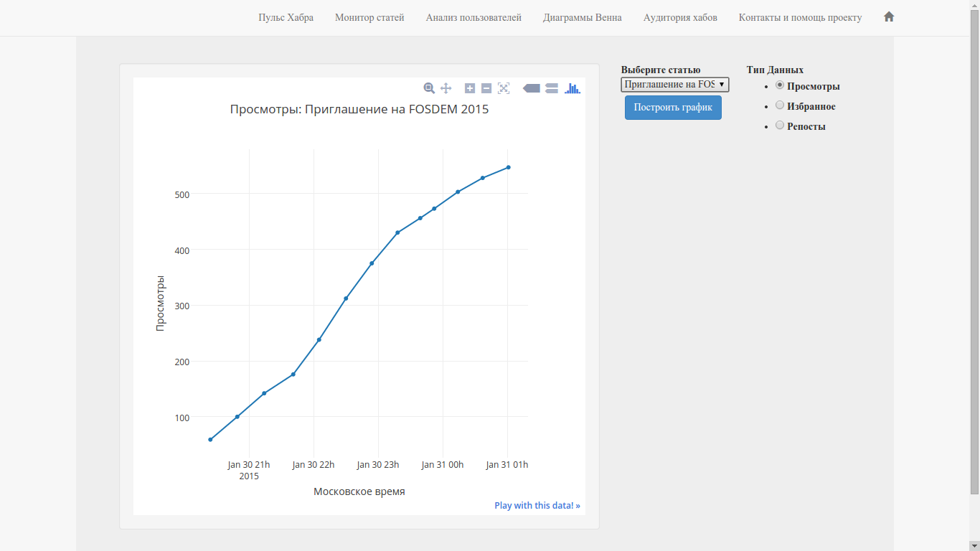The height and width of the screenshot is (551, 980).
Task: Enable compare data on hover
Action: pyautogui.click(x=552, y=88)
